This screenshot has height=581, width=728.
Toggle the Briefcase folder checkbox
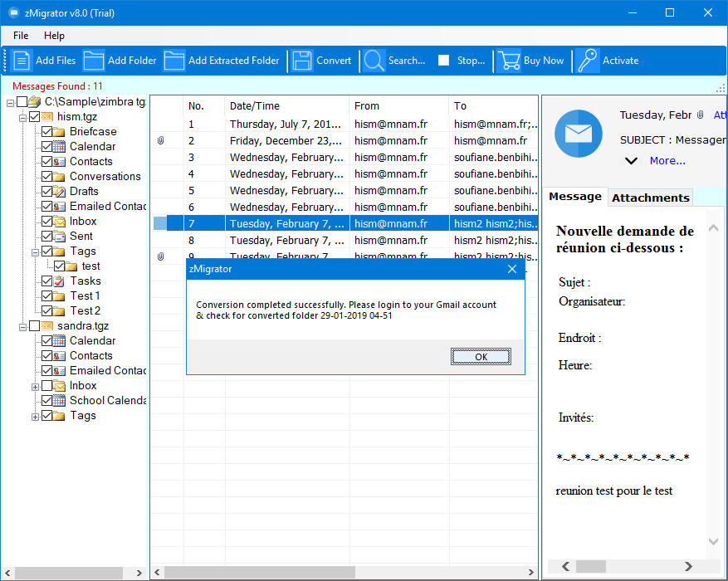point(46,132)
